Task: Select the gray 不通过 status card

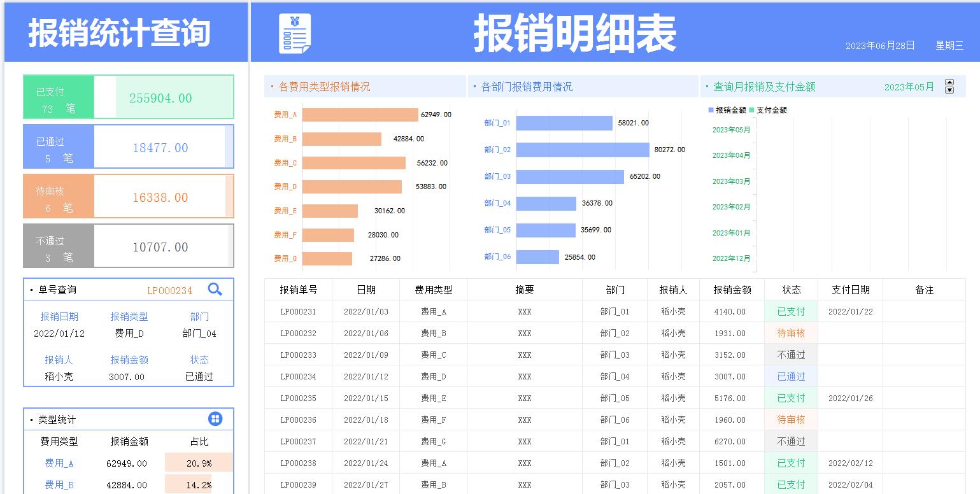Action: click(127, 246)
